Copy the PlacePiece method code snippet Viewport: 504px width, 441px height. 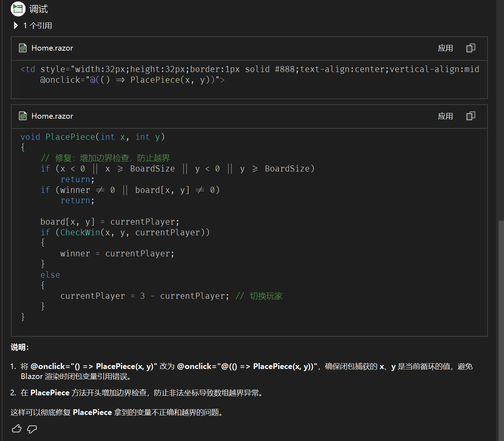(x=470, y=116)
